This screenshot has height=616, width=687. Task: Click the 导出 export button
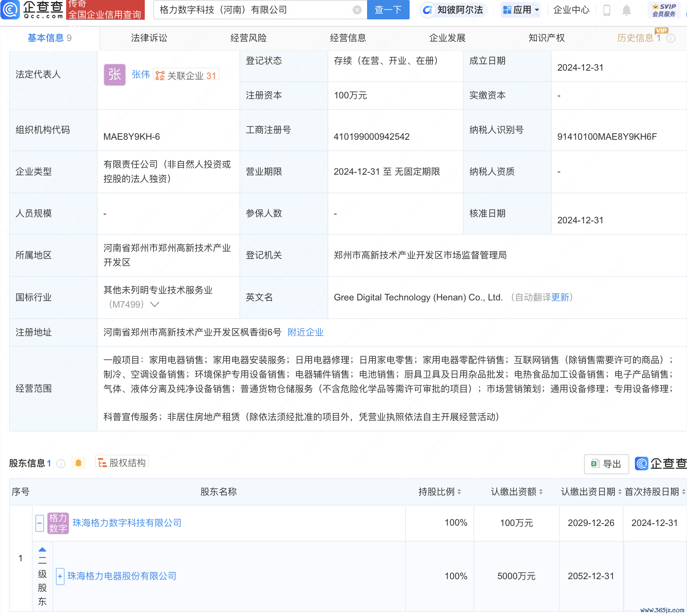click(606, 464)
